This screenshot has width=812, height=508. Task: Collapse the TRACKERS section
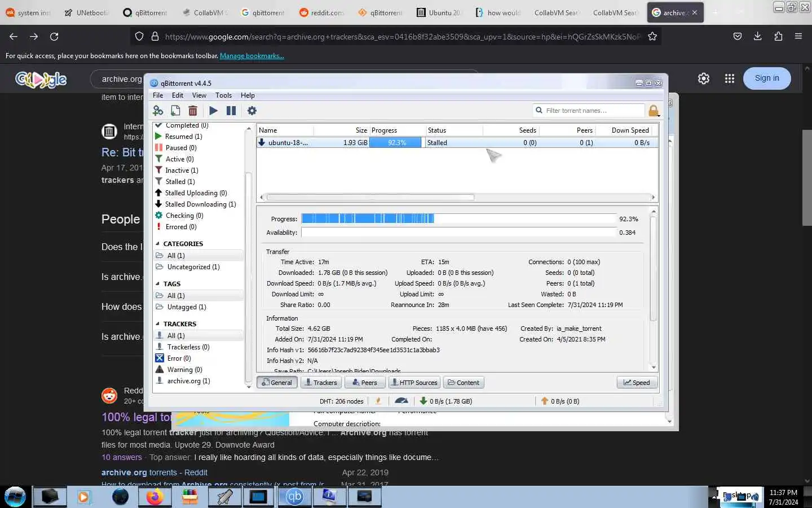157,324
